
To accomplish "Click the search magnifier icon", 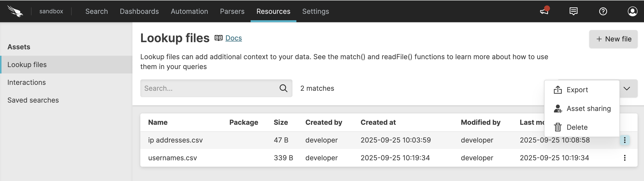I will (283, 88).
